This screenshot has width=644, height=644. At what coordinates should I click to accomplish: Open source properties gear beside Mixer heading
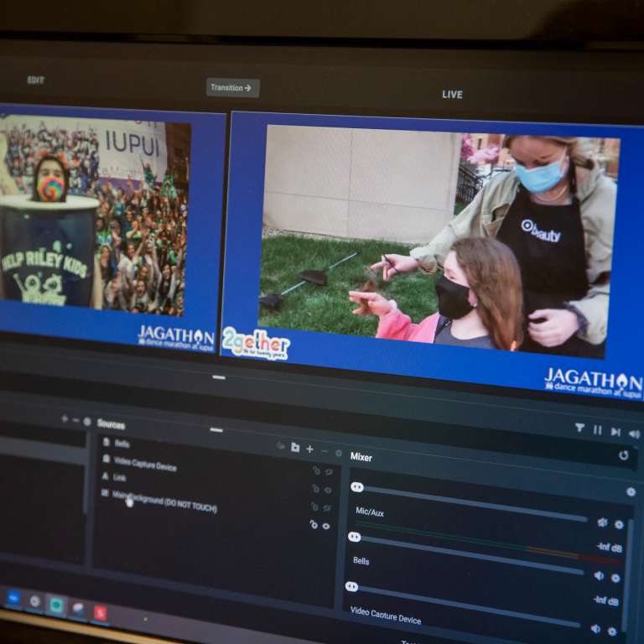[x=339, y=453]
